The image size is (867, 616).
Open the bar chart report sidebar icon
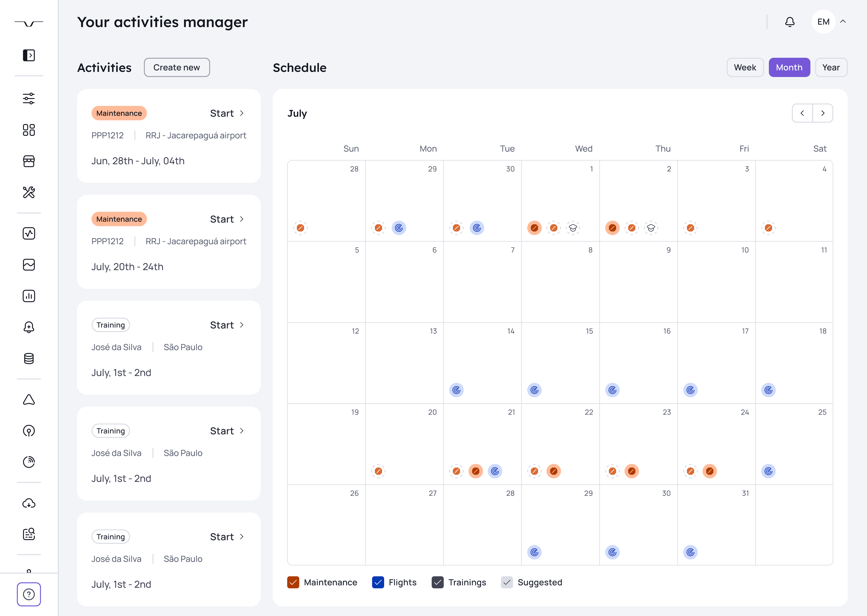29,296
